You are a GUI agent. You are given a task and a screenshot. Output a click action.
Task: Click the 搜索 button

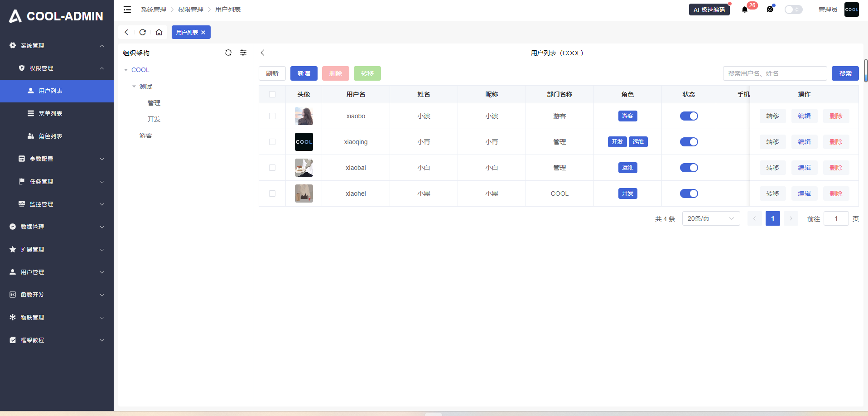pyautogui.click(x=845, y=73)
